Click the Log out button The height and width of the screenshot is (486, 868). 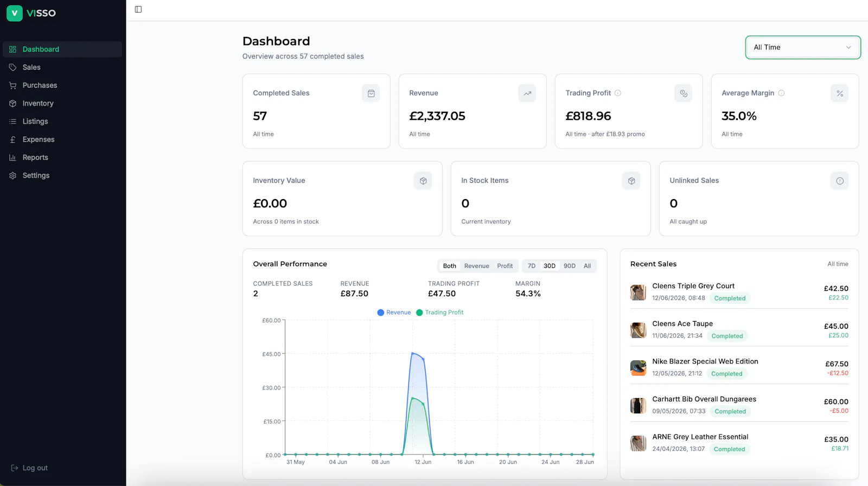(x=29, y=468)
